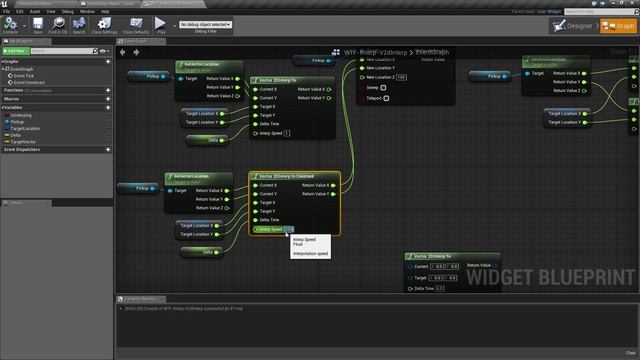Toggle the Sweep checkbox
The height and width of the screenshot is (360, 640).
tap(383, 88)
